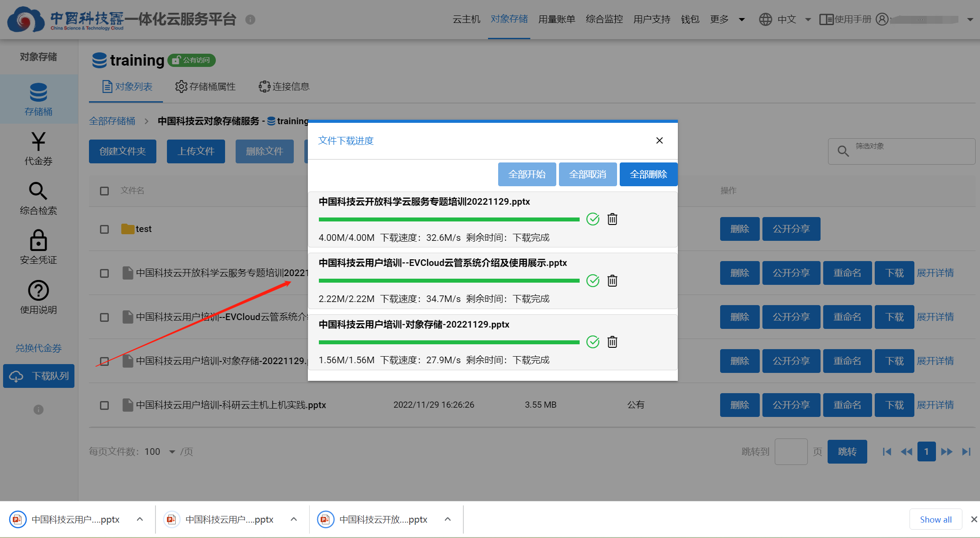Open the 综合监控 menu
This screenshot has height=538, width=980.
604,19
